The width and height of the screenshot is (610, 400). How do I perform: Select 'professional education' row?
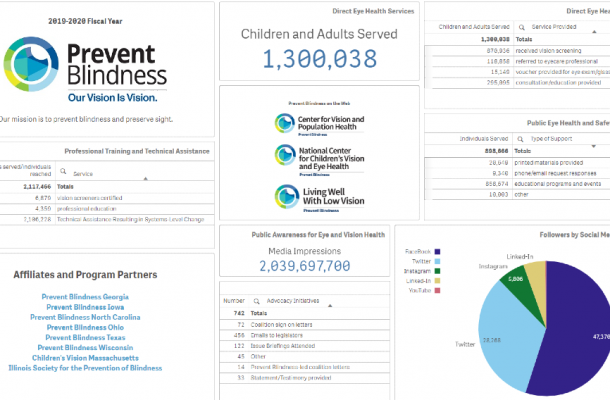pyautogui.click(x=107, y=209)
